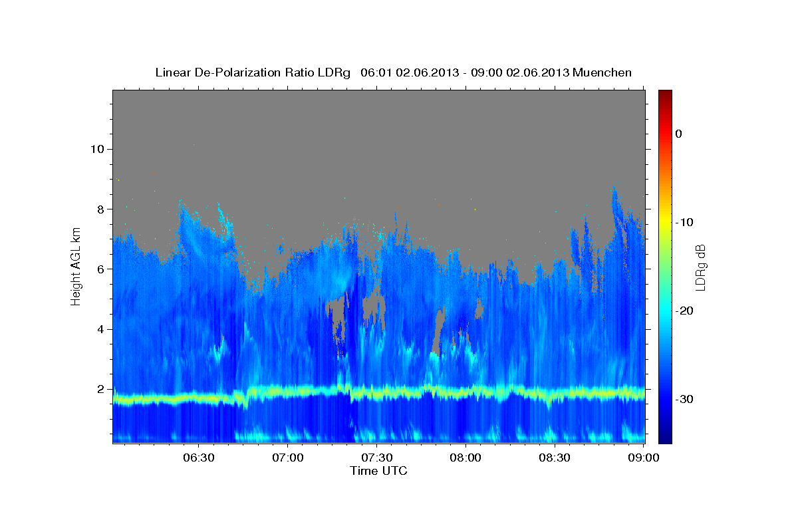Image resolution: width=798 pixels, height=532 pixels.
Task: Click the '07:00' time axis label
Action: 287,458
